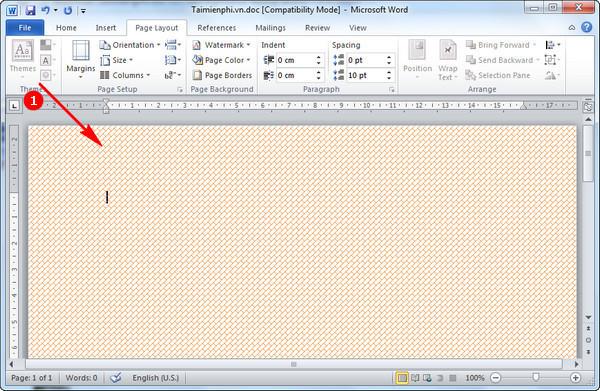Toggle the ruler with the View Ruler icon
The height and width of the screenshot is (391, 600).
588,107
